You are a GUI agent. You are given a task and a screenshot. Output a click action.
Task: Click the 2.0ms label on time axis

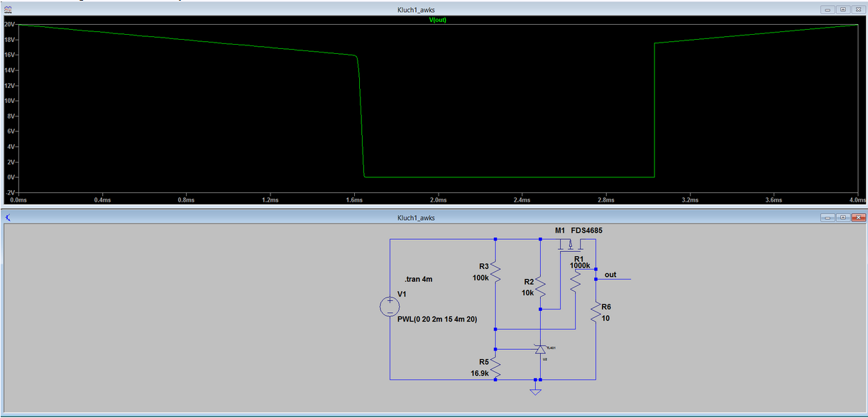438,200
